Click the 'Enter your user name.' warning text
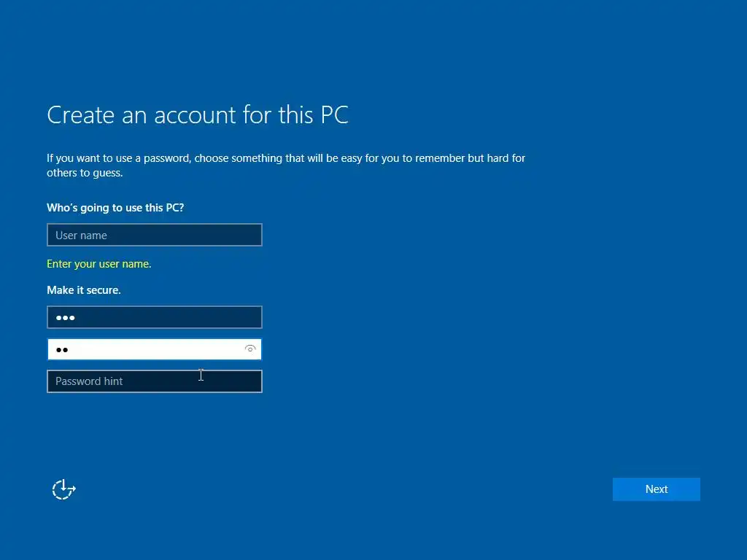The width and height of the screenshot is (747, 560). pyautogui.click(x=99, y=264)
